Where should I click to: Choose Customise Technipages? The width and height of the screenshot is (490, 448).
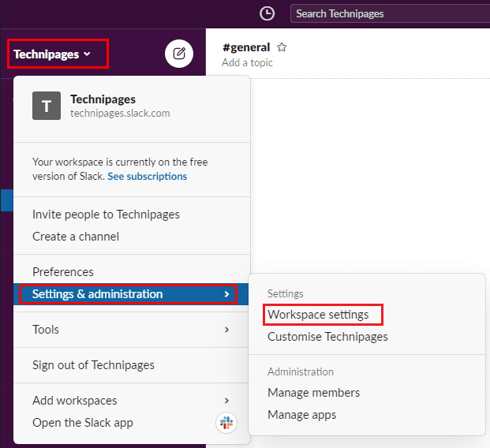click(x=327, y=337)
